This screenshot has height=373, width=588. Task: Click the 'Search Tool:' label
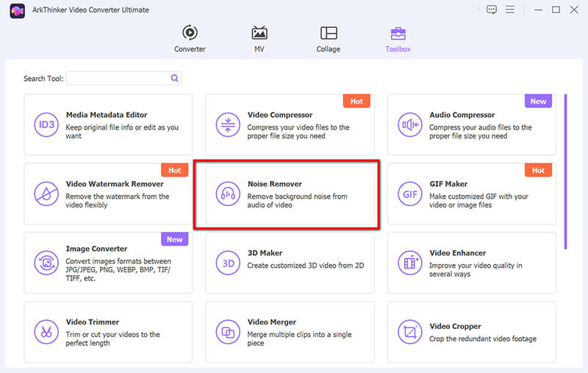[x=43, y=79]
